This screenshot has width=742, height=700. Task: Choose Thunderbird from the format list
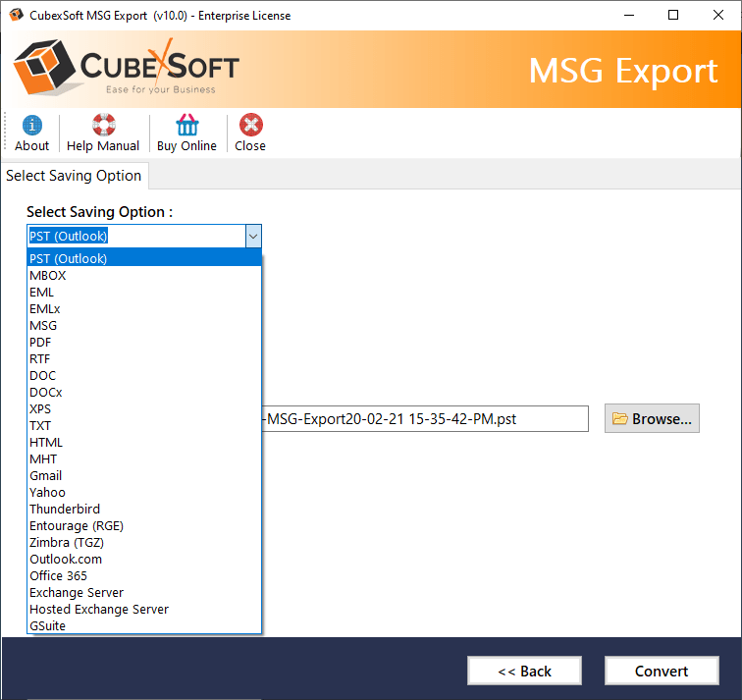(65, 510)
